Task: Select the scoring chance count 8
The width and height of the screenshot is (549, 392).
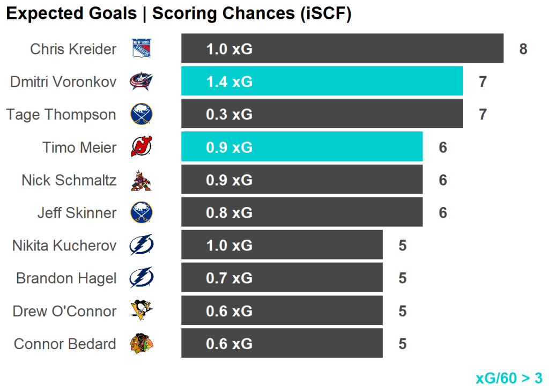Action: pos(523,49)
